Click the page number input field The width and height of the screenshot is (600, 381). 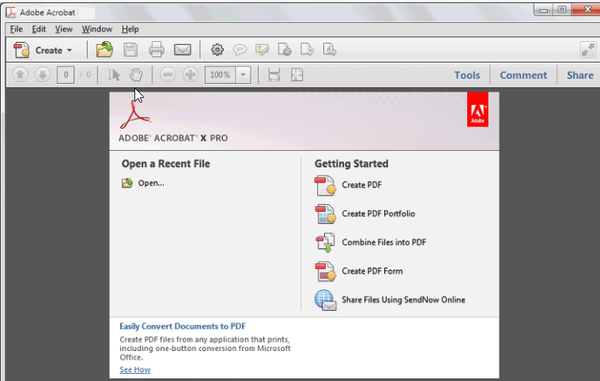click(65, 75)
